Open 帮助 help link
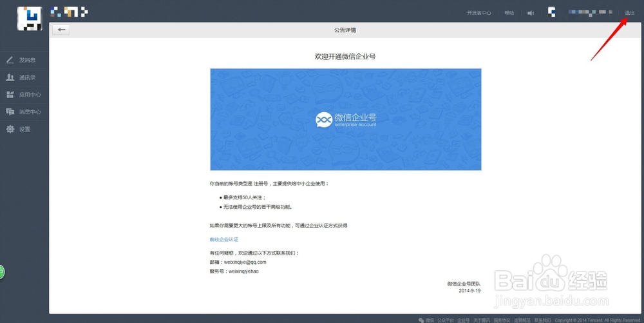 click(x=509, y=13)
